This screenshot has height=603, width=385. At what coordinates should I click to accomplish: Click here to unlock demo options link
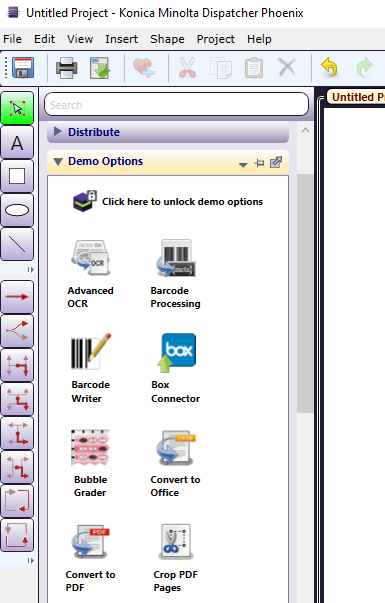tap(182, 202)
